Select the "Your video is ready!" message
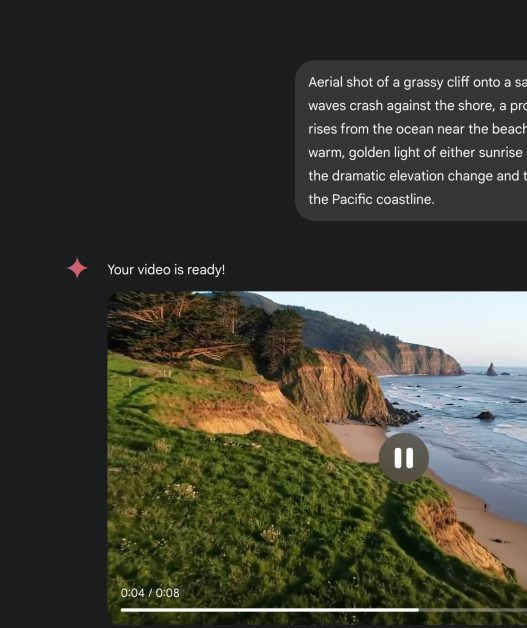The height and width of the screenshot is (628, 527). tap(166, 270)
